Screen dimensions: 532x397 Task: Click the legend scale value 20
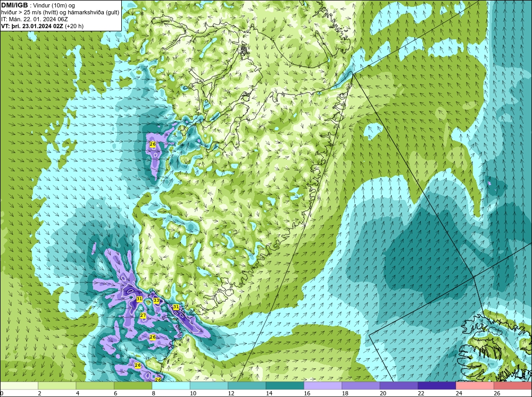tap(383, 393)
